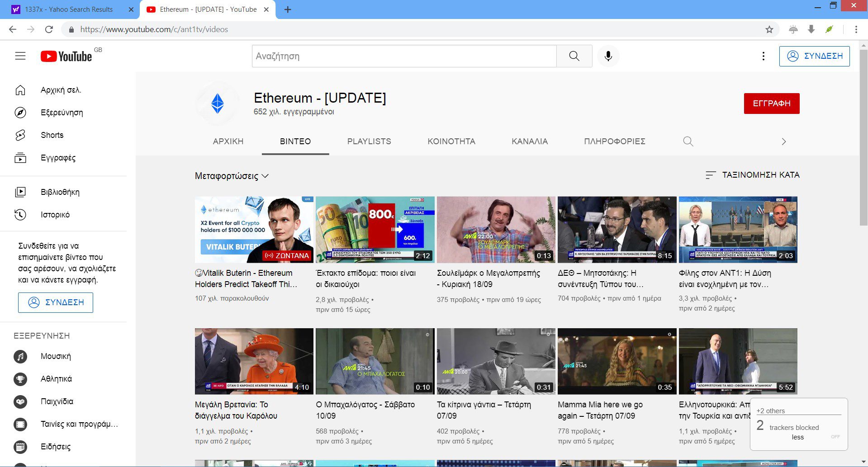Go to Εξερεύνηση in the sidebar
This screenshot has width=868, height=467.
pos(62,113)
